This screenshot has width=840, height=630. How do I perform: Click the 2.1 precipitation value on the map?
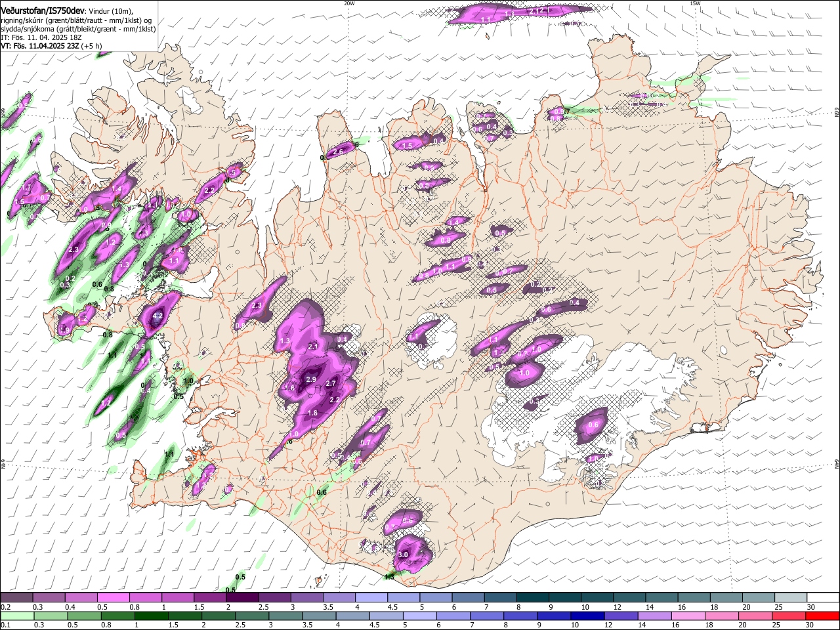pos(313,346)
